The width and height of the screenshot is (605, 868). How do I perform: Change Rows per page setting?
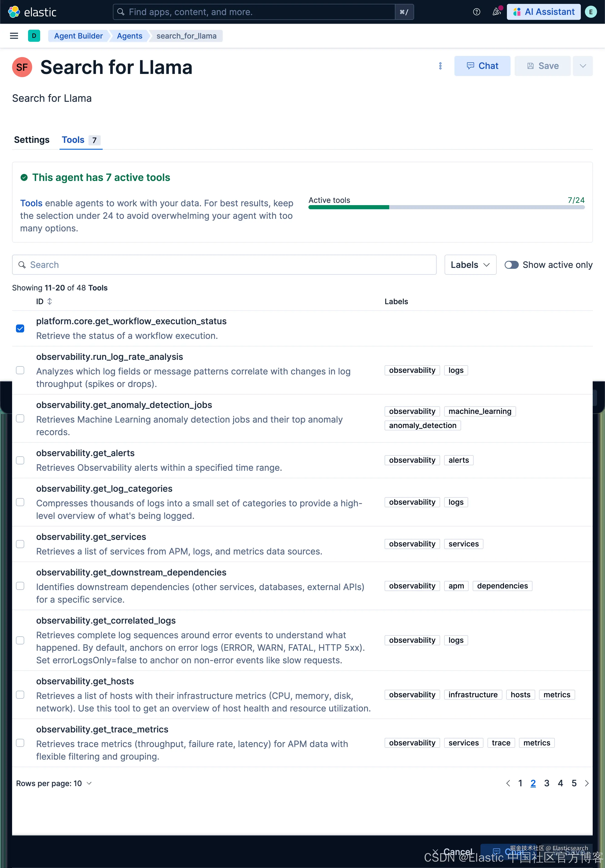(54, 783)
